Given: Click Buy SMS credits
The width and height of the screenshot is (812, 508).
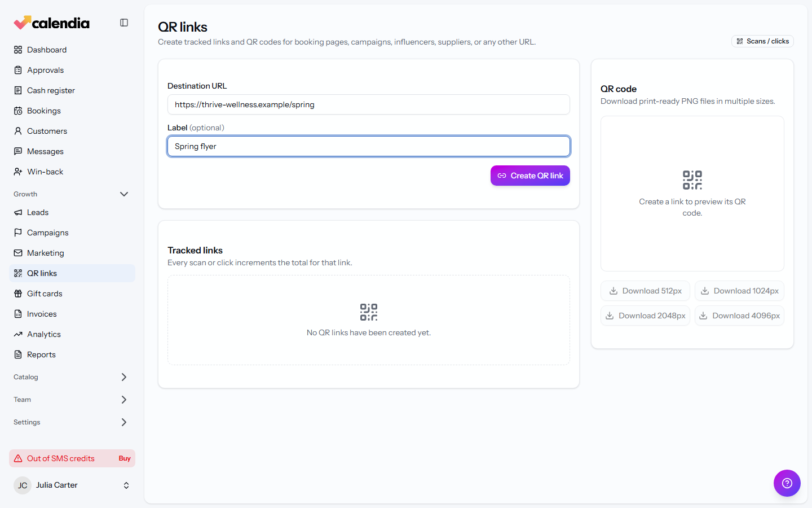Looking at the screenshot, I should coord(125,458).
